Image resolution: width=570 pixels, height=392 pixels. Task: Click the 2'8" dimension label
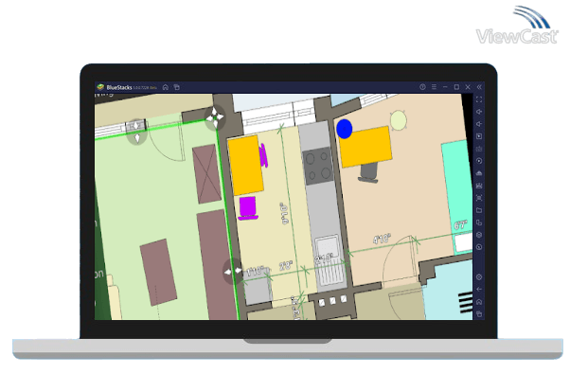coord(286,266)
